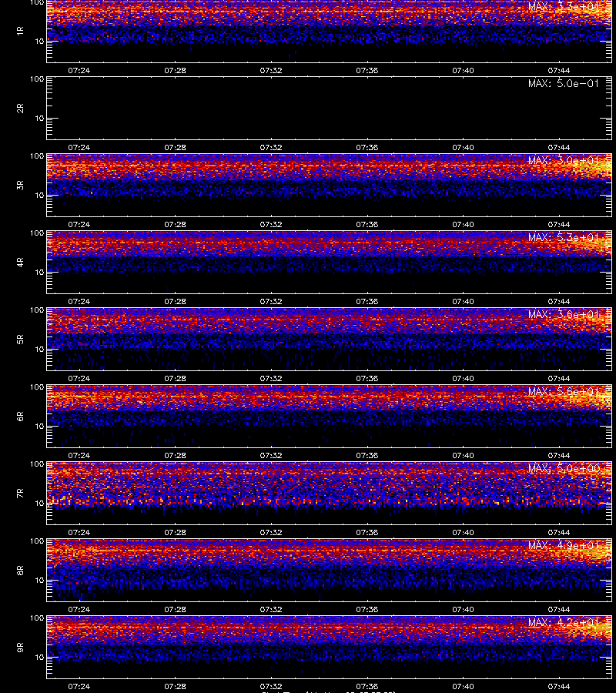Click the 9R panel axis label

coord(20,648)
